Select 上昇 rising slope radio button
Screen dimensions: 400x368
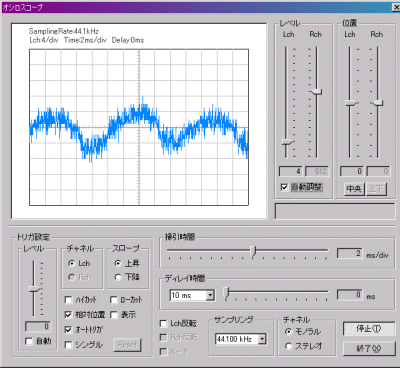coord(117,263)
